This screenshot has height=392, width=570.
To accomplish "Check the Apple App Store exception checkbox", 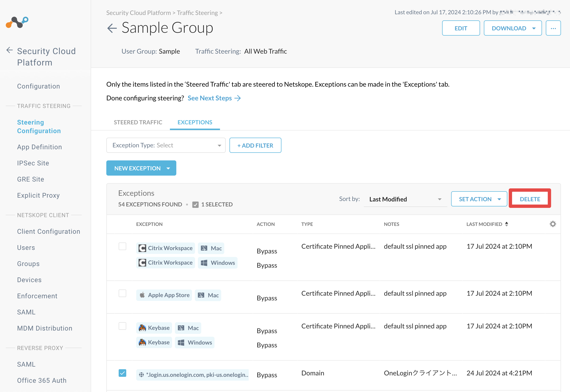I will pos(122,293).
